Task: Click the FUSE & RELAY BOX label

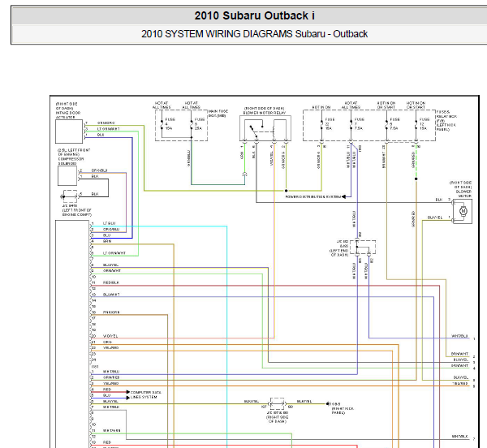Action: tap(446, 120)
